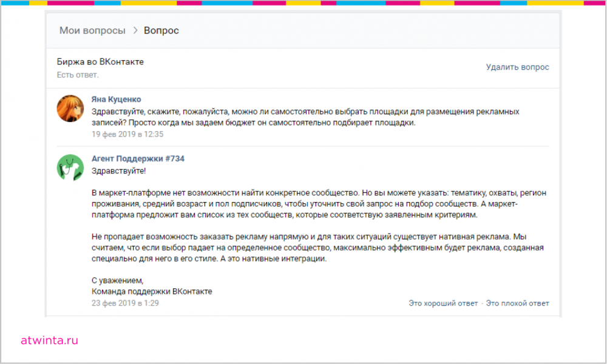Click the question title Биржа во ВКонтакте
This screenshot has height=364, width=607.
pos(100,62)
